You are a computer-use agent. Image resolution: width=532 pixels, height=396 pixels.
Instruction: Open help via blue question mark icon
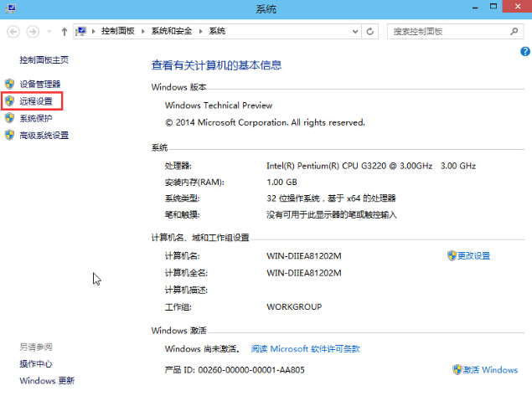click(x=524, y=52)
